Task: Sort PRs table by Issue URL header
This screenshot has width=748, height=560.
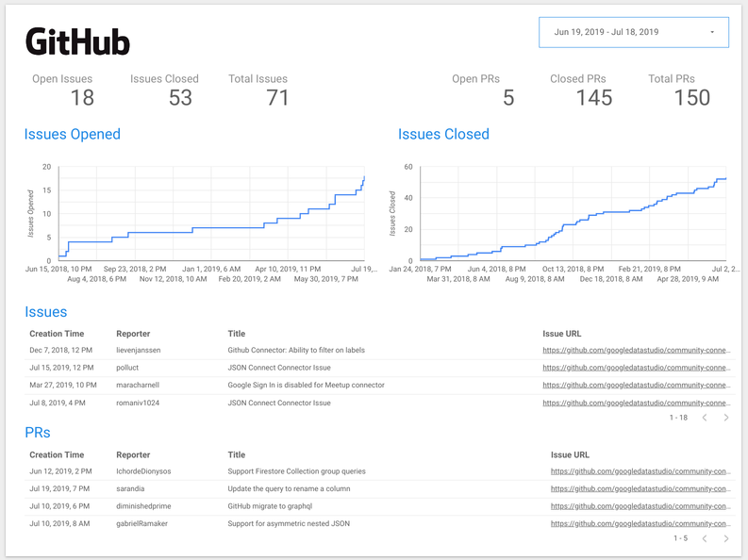Action: (570, 454)
